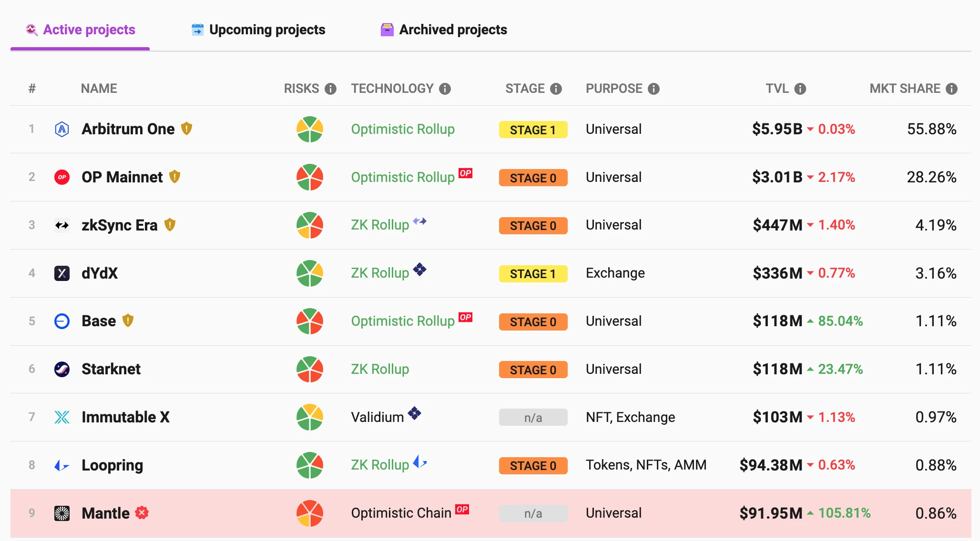Click the zkSync badge next to ZK Rollup
This screenshot has height=541, width=980.
[419, 221]
